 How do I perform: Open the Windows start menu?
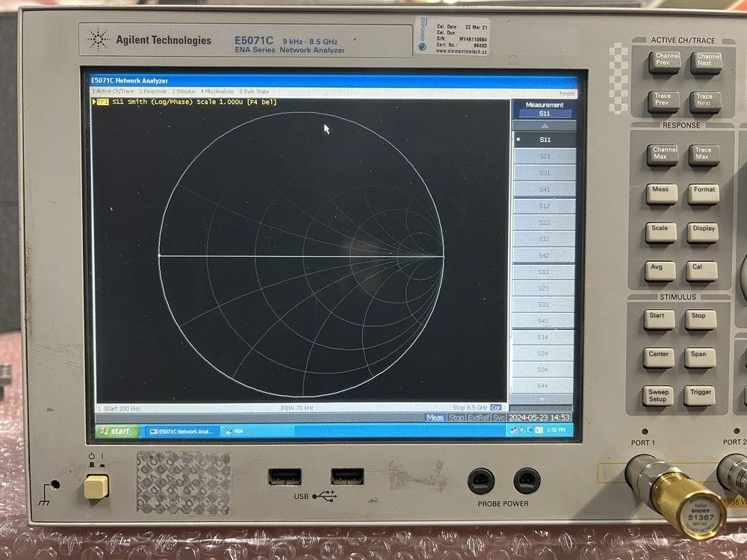(117, 432)
